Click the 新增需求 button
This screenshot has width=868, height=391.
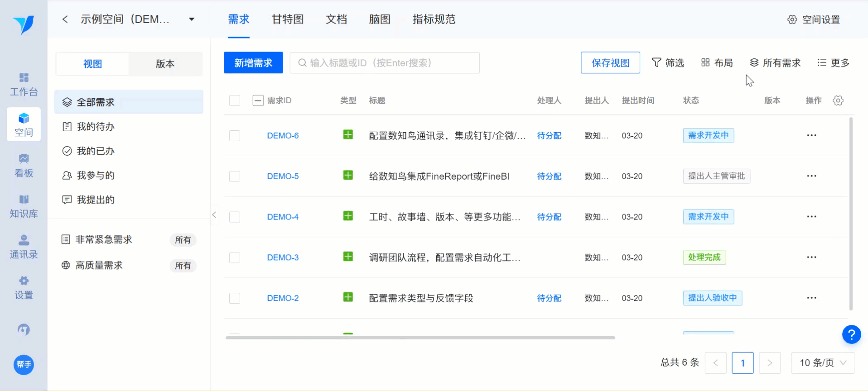(x=253, y=63)
